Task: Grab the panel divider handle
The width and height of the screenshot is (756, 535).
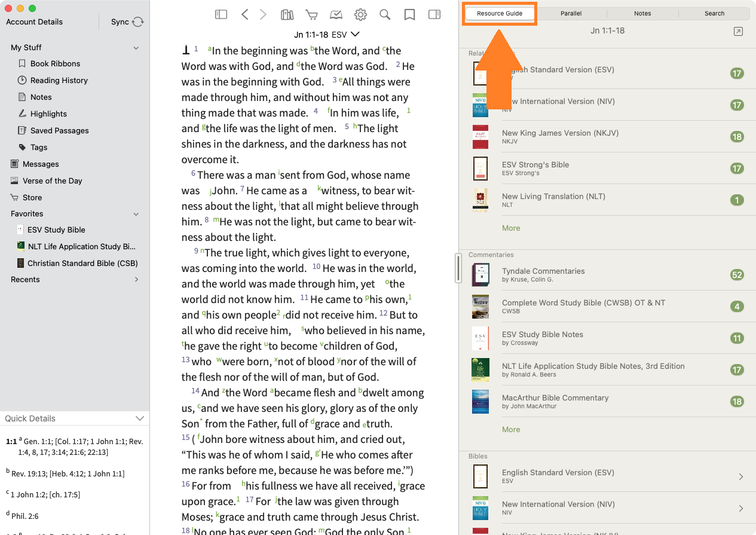Action: click(458, 268)
